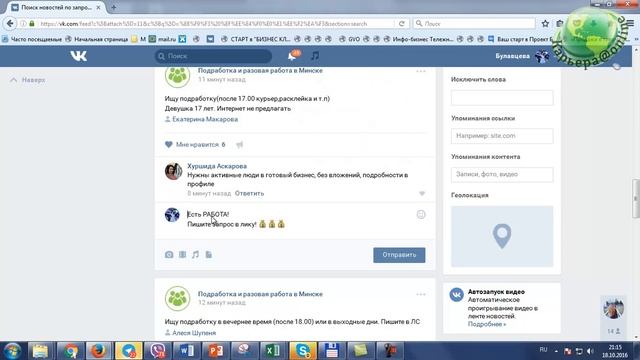Click the Упоминания контента input field

tap(502, 174)
